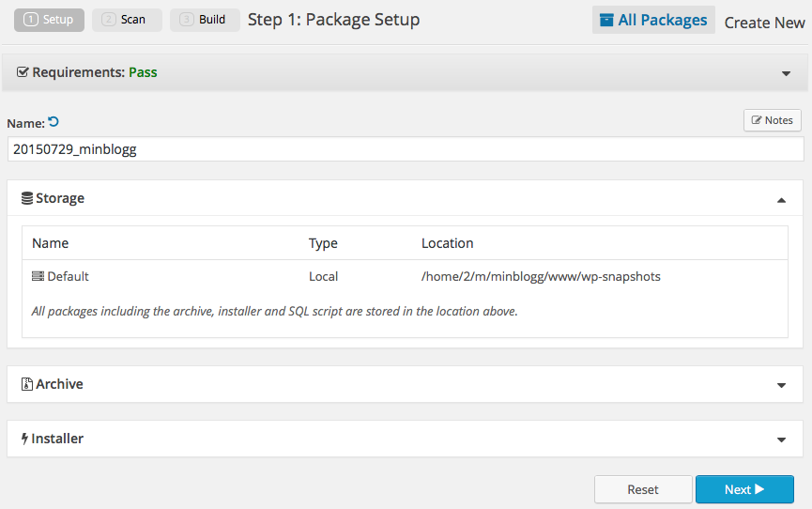Viewport: 812px width, 509px height.
Task: Click the Notes pencil edit icon
Action: coord(757,120)
